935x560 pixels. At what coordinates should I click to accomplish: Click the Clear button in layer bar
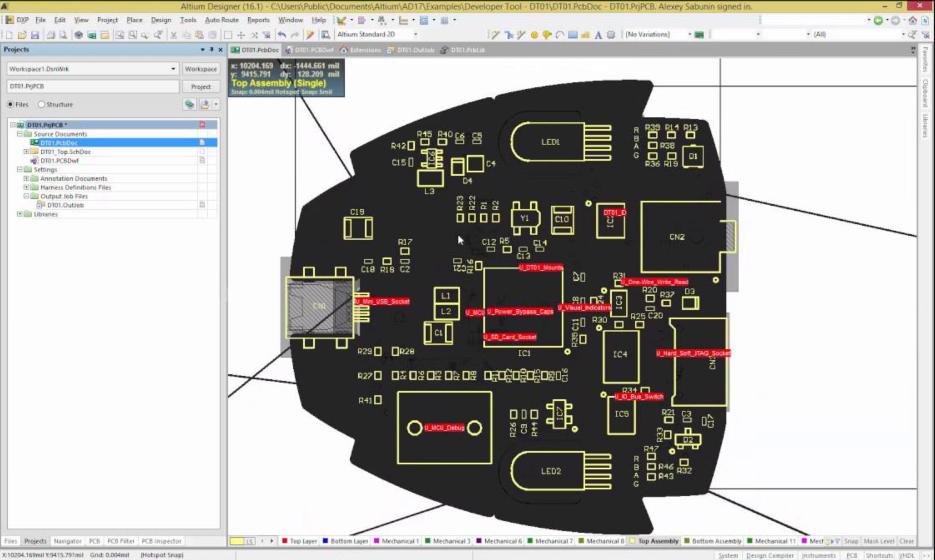point(907,541)
